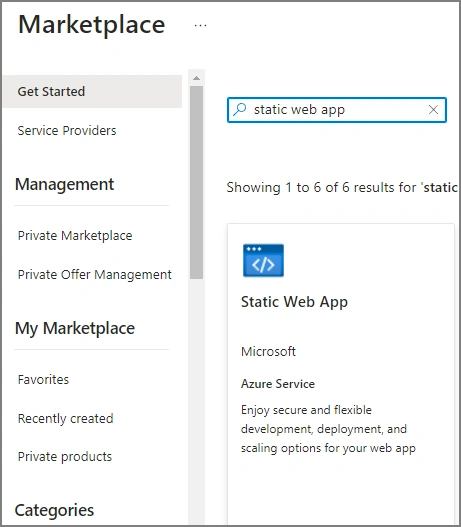Image resolution: width=461 pixels, height=527 pixels.
Task: Open Private Marketplace
Action: coord(75,236)
